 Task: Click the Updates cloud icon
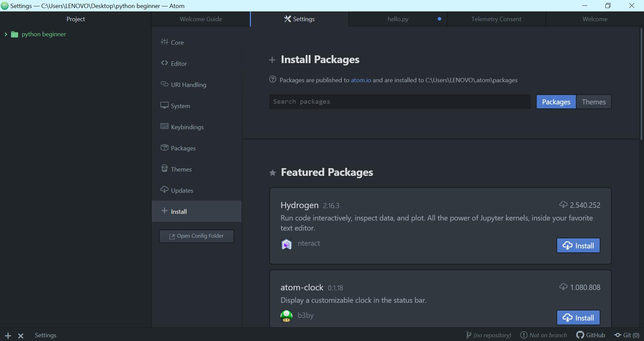[x=164, y=190]
